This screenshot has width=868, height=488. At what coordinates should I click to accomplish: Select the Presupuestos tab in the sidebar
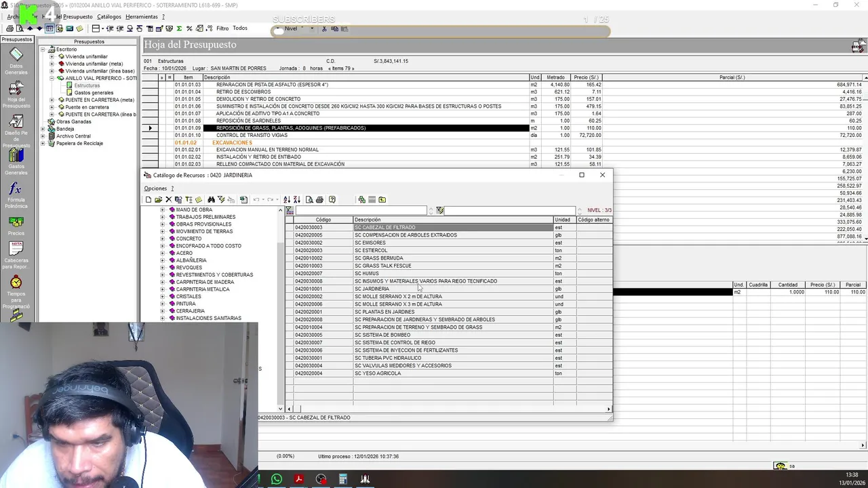click(x=16, y=40)
